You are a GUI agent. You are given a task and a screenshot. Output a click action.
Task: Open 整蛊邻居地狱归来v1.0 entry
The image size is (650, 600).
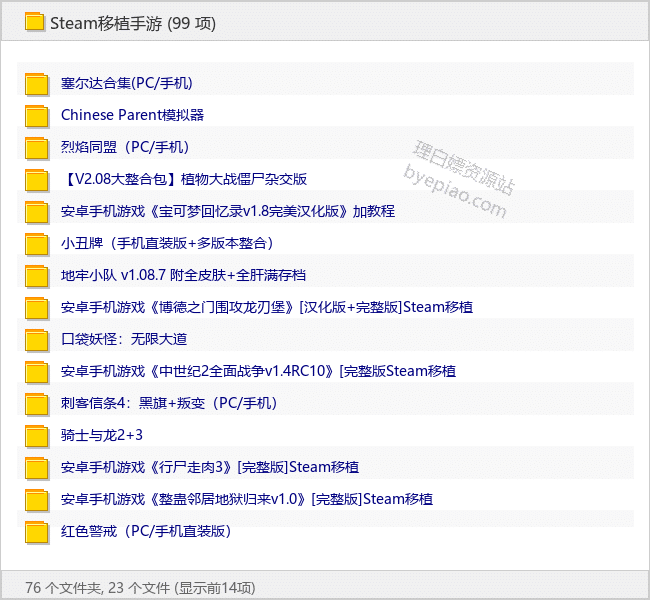coord(247,499)
